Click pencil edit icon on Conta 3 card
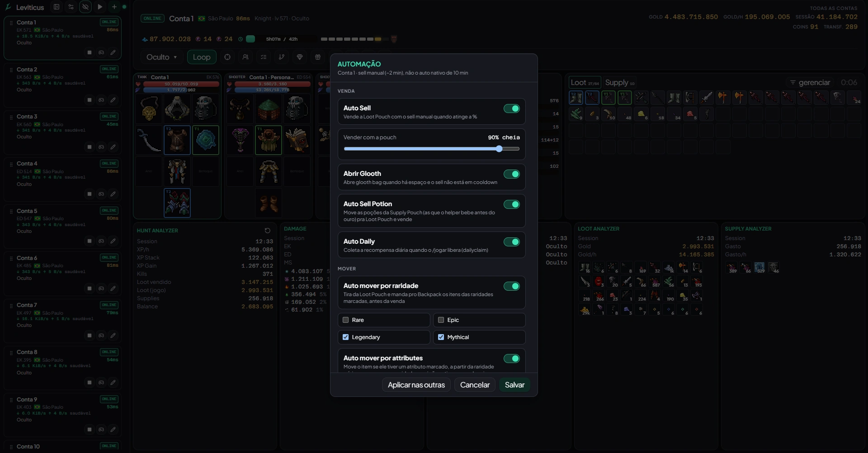 [x=113, y=147]
